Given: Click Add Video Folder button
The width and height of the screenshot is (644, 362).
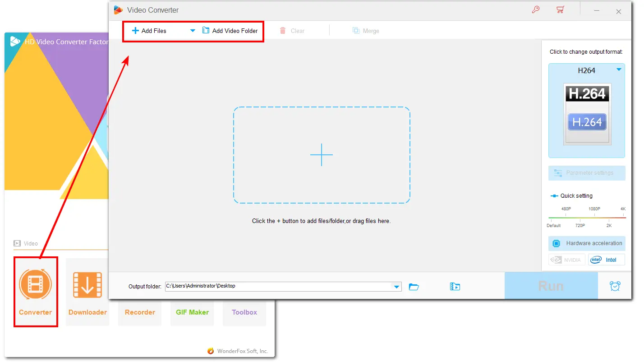Looking at the screenshot, I should tap(230, 31).
